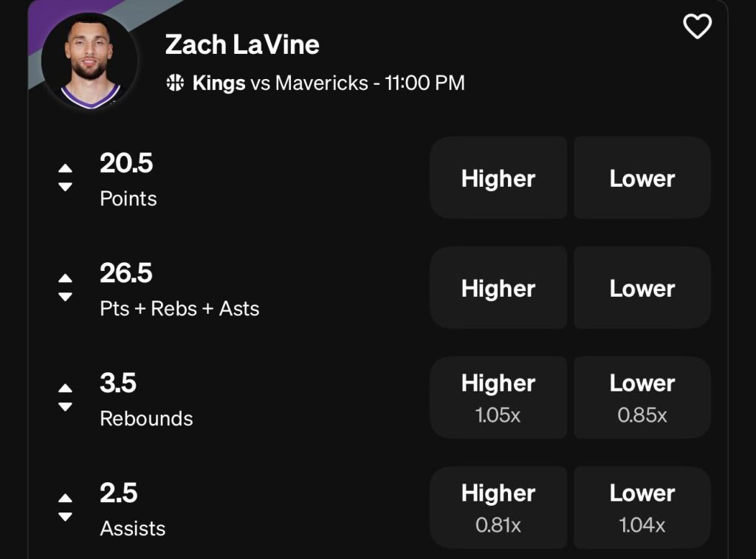Increase the 20.5 Points line
Image resolution: width=756 pixels, height=559 pixels.
(66, 168)
